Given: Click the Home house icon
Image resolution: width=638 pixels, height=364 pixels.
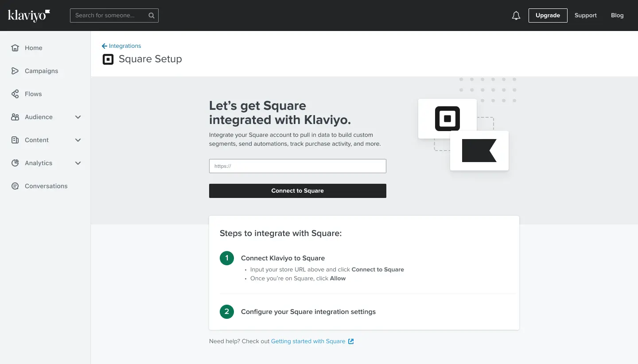Looking at the screenshot, I should tap(15, 48).
